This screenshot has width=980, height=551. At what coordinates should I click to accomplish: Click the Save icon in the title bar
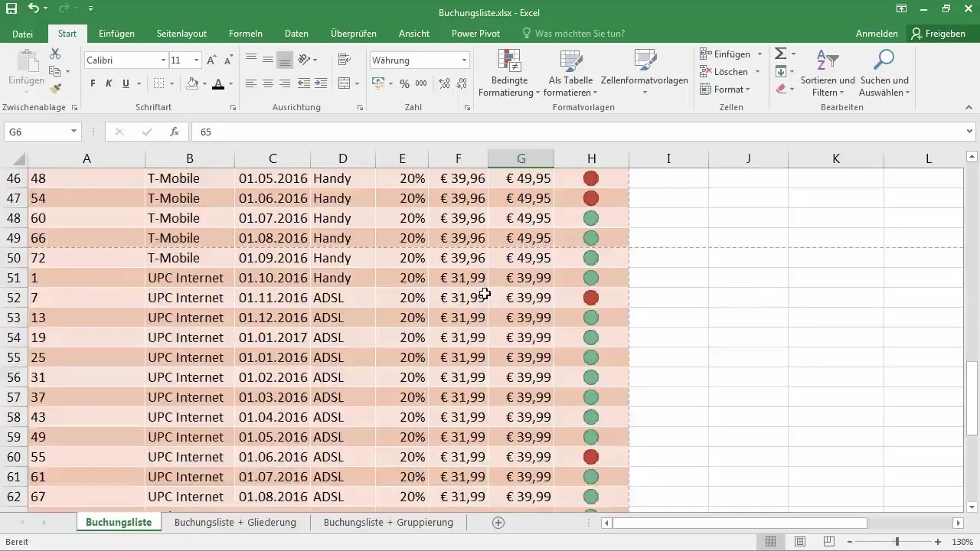(11, 10)
